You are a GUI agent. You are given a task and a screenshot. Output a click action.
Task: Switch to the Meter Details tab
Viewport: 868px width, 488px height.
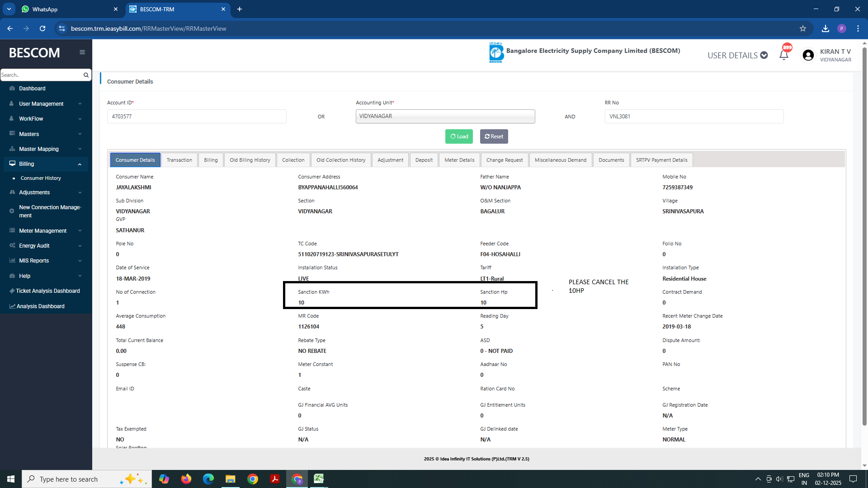(459, 160)
